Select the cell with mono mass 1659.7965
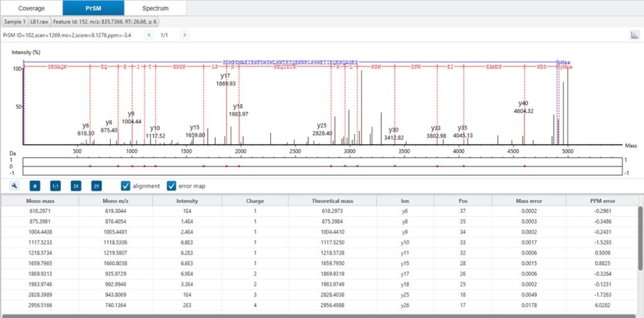This screenshot has width=644, height=318. tap(40, 264)
